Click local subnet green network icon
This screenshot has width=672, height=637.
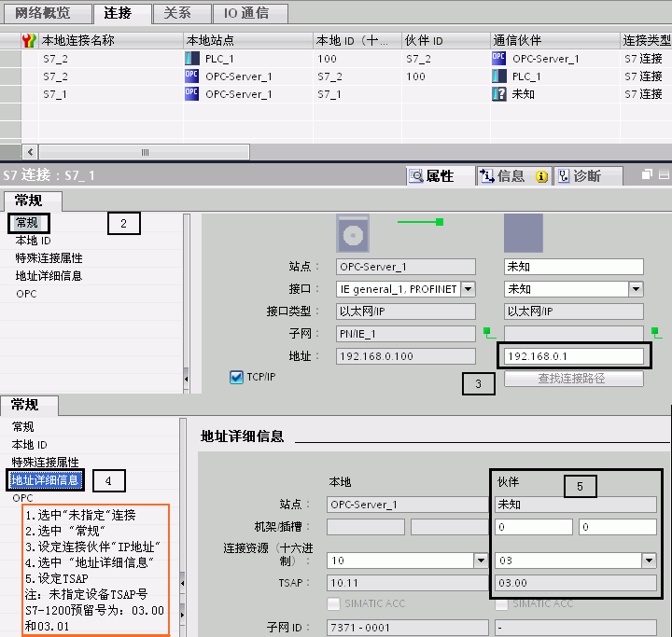[489, 333]
